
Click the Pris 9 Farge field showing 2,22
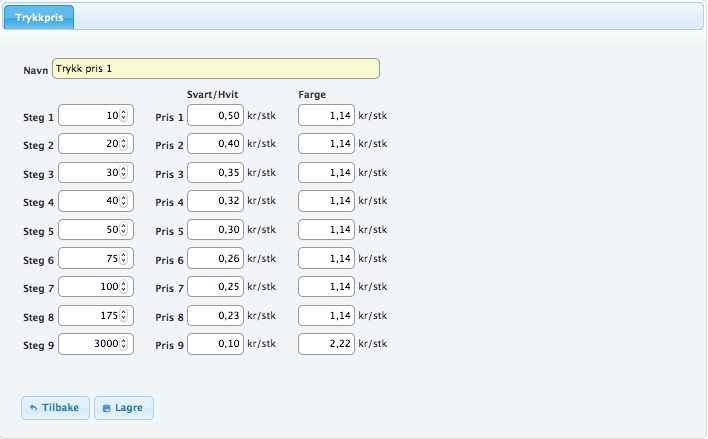point(326,345)
